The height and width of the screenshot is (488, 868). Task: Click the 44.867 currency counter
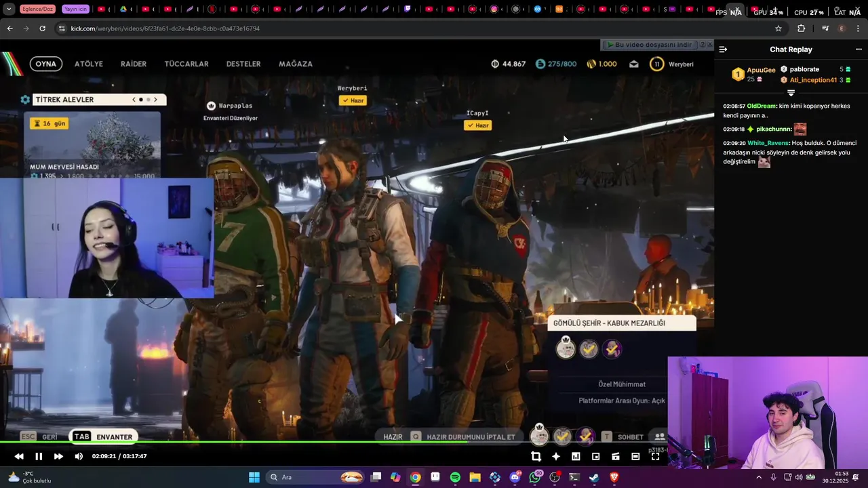pyautogui.click(x=509, y=64)
